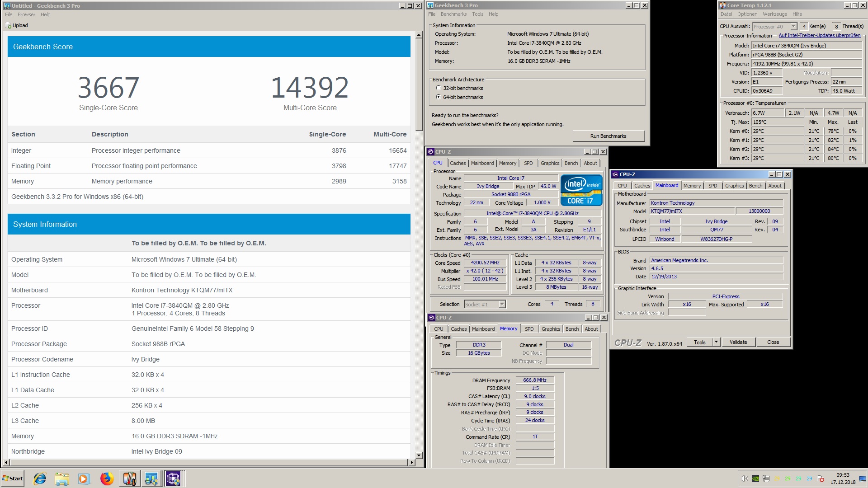
Task: Switch to Bench tab in CPU-Z Memory window
Action: pos(572,329)
